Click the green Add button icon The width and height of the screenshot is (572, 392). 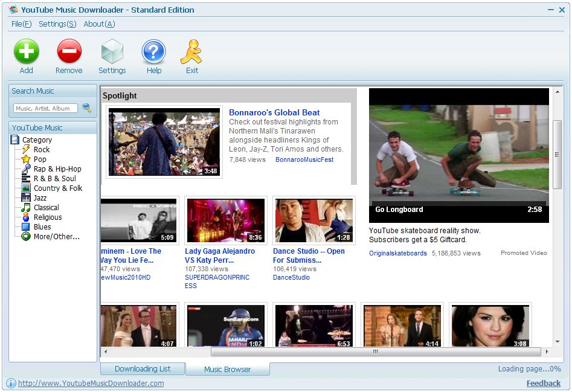coord(26,51)
